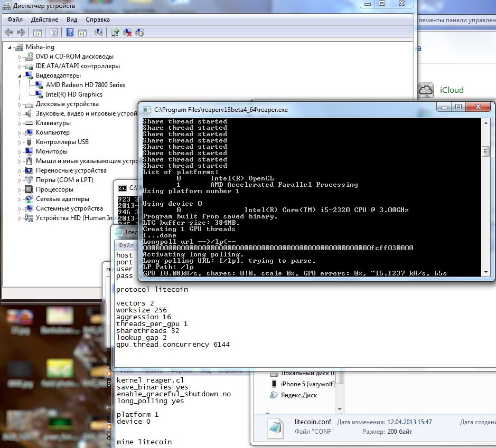Click the 'mine litecoin' line in lower Notepad
496x448 pixels.
(x=144, y=442)
